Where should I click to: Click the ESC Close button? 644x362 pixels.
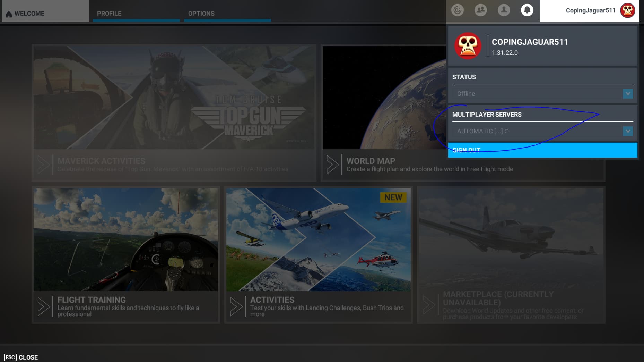pos(21,357)
